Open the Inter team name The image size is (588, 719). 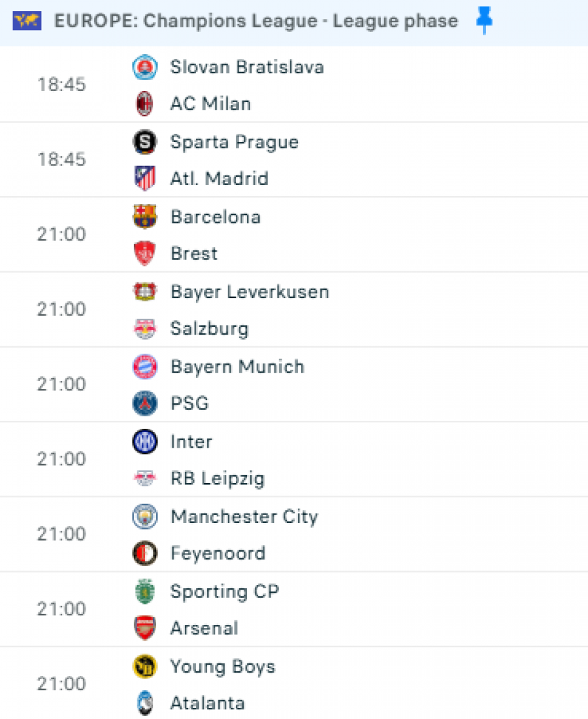click(191, 442)
